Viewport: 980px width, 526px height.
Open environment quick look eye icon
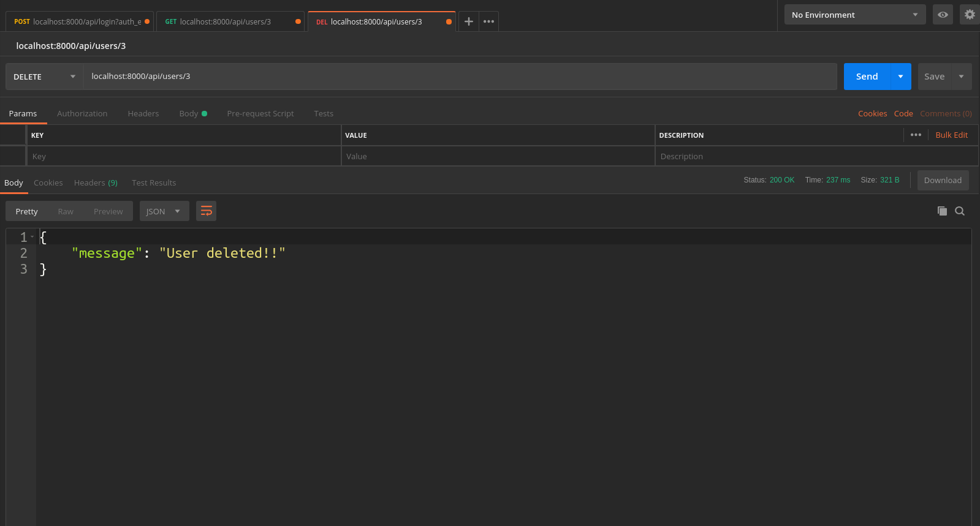click(x=943, y=15)
